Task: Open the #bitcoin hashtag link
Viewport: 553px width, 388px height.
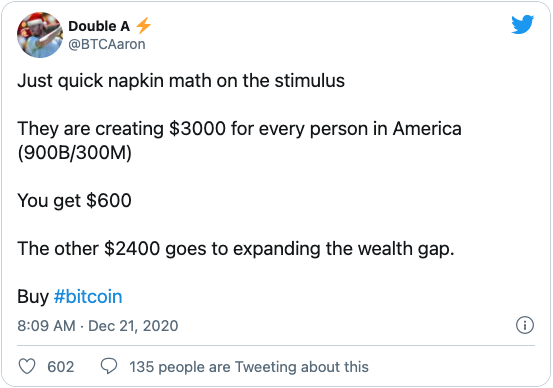Action: click(88, 296)
